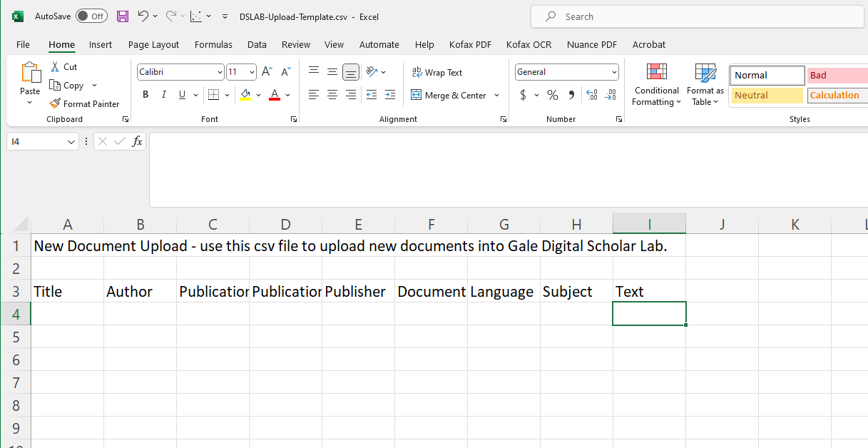Switch to the Formulas ribbon tab

(x=213, y=44)
